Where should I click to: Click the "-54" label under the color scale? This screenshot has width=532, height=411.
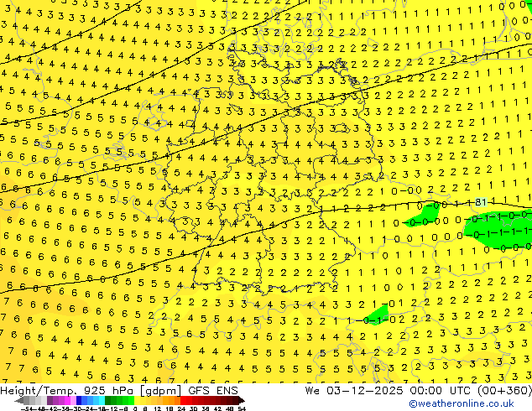point(27,408)
